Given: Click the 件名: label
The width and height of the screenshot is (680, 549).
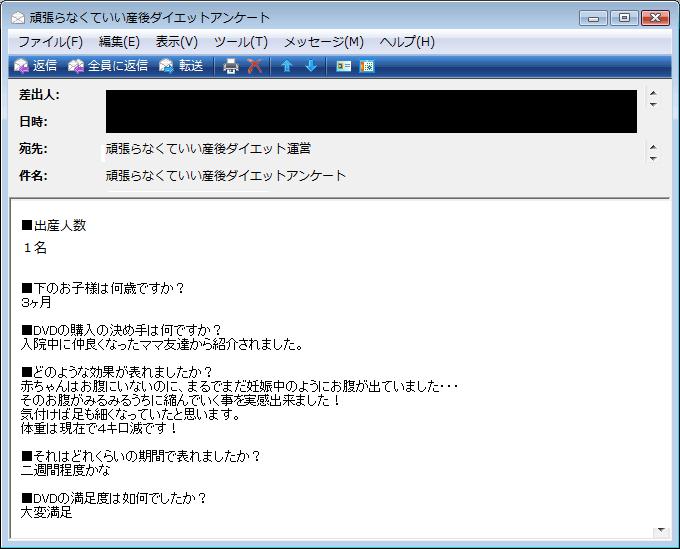Looking at the screenshot, I should pos(33,176).
